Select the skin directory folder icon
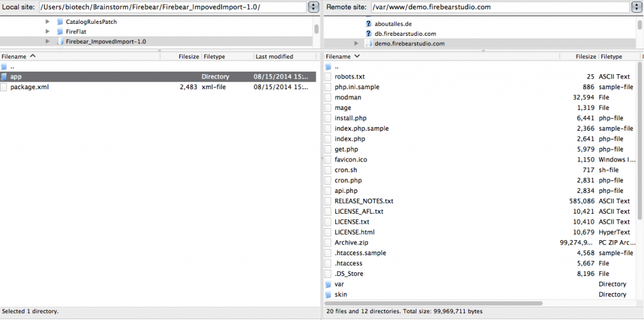 (x=328, y=294)
